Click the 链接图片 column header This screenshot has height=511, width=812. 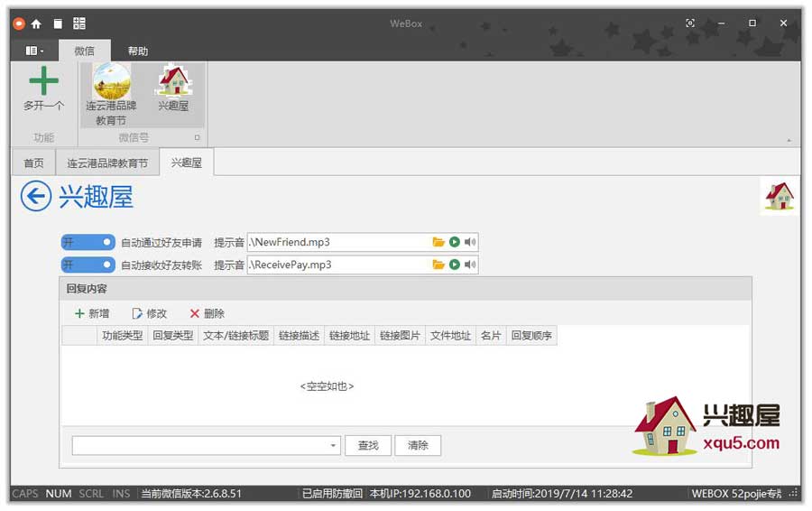coord(400,335)
